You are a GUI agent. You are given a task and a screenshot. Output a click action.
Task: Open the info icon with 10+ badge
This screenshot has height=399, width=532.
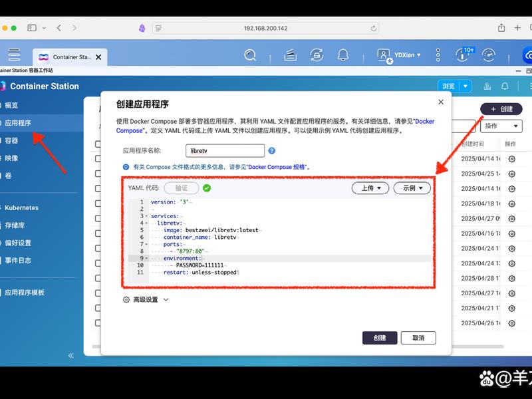463,55
